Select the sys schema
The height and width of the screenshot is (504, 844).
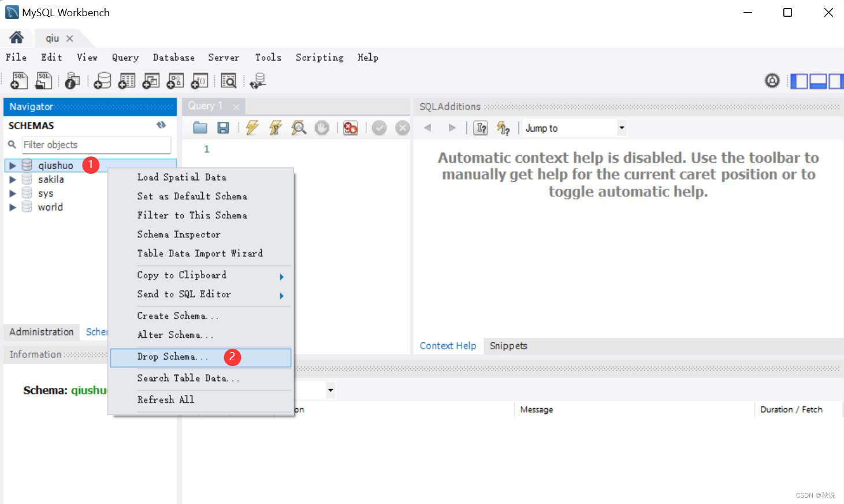coord(46,193)
